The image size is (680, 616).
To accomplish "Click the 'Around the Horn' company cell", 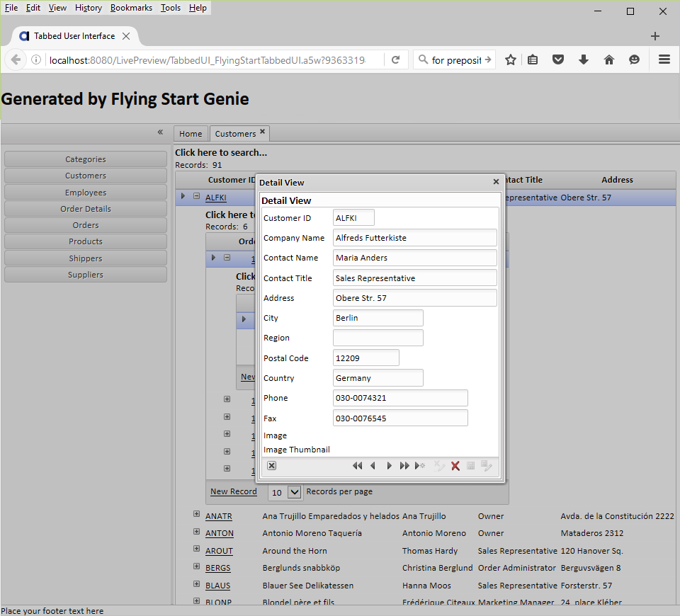I will point(295,551).
